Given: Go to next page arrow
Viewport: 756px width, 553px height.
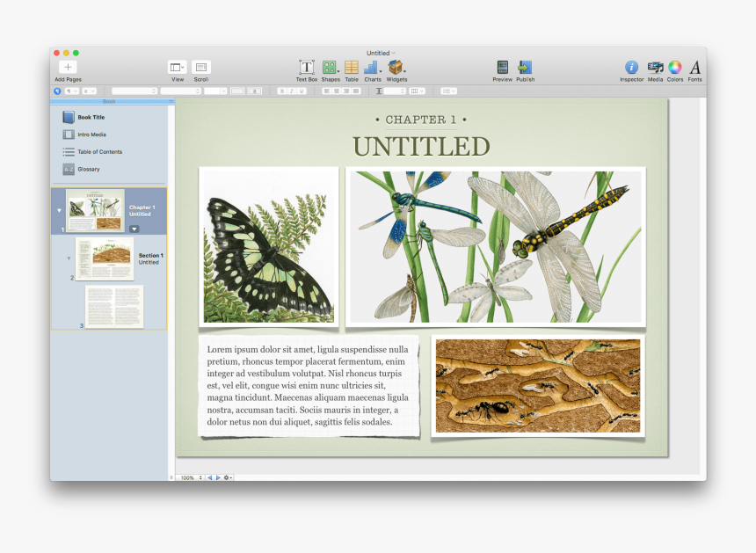Looking at the screenshot, I should point(219,477).
